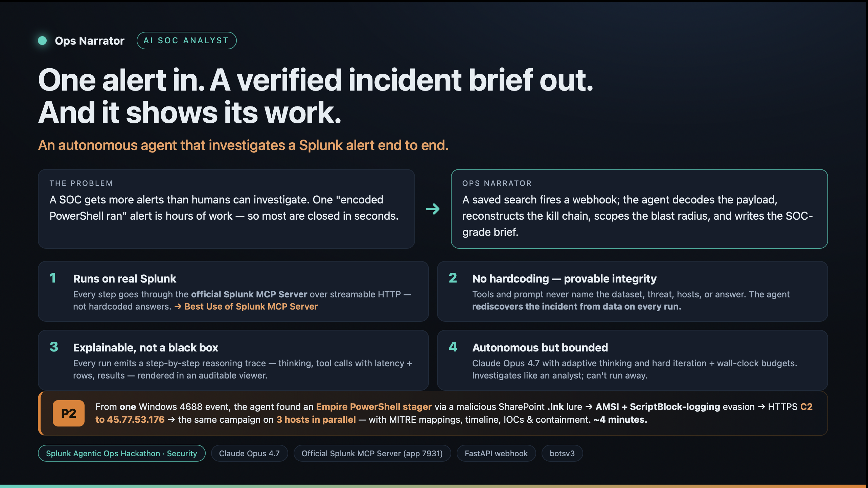Click the sentence starting "Every run emits a step-by-step reasoning trace"

tap(243, 369)
